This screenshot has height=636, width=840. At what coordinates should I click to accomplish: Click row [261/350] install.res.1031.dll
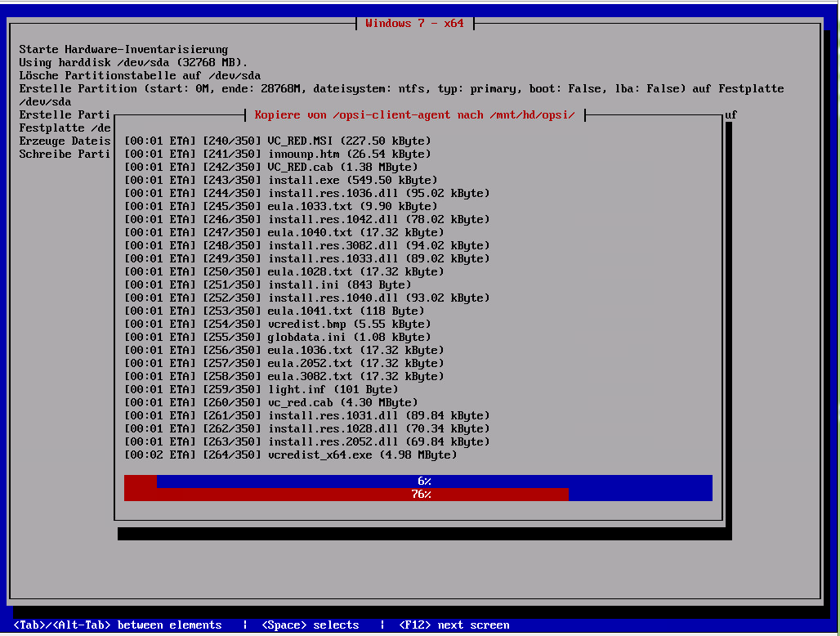pyautogui.click(x=307, y=416)
